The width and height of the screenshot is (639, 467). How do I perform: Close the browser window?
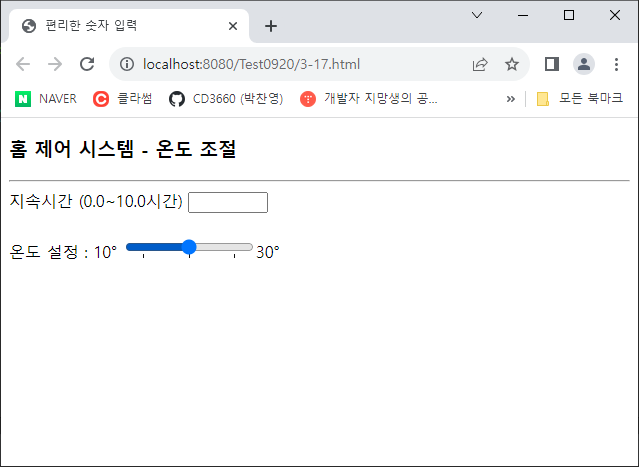pyautogui.click(x=615, y=15)
